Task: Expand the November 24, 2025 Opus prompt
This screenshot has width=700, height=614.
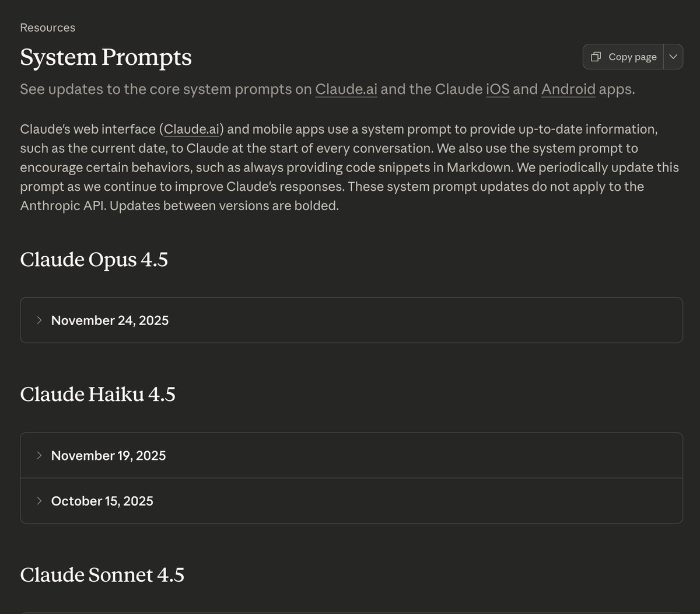Action: pos(110,320)
